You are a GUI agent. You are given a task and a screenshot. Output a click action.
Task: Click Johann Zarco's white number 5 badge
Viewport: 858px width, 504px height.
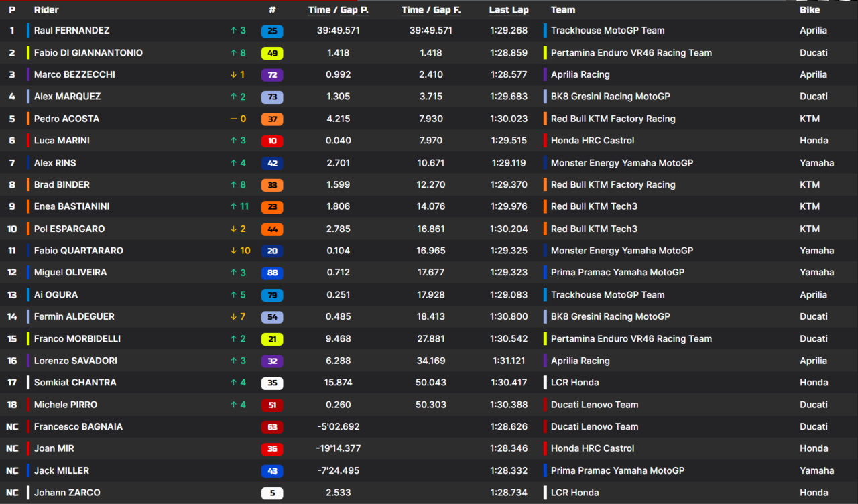[x=272, y=493]
